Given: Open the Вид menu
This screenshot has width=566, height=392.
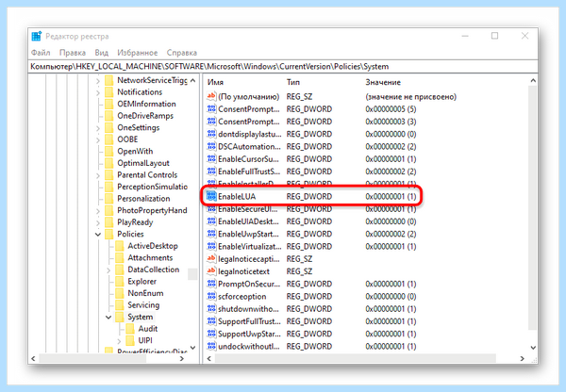Looking at the screenshot, I should point(102,53).
